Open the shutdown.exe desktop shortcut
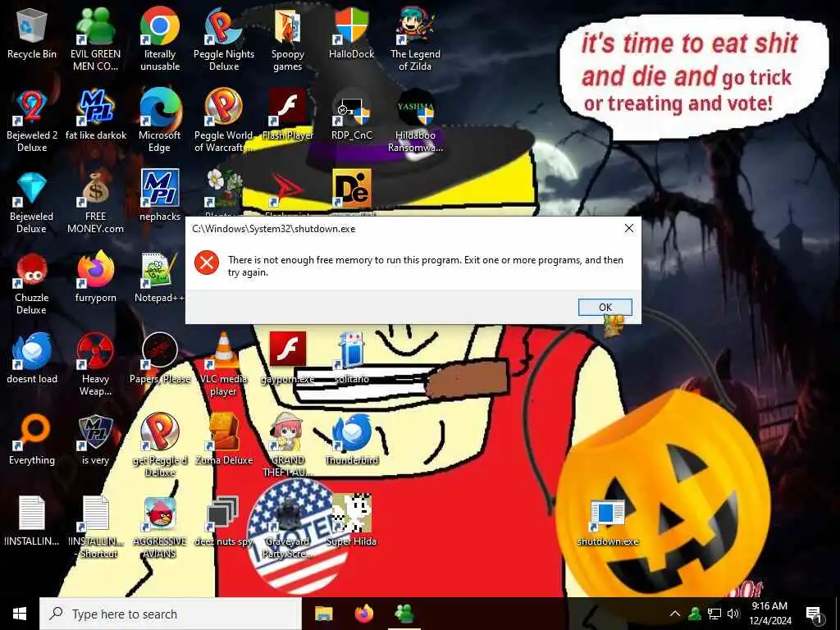This screenshot has width=840, height=630. [x=608, y=523]
